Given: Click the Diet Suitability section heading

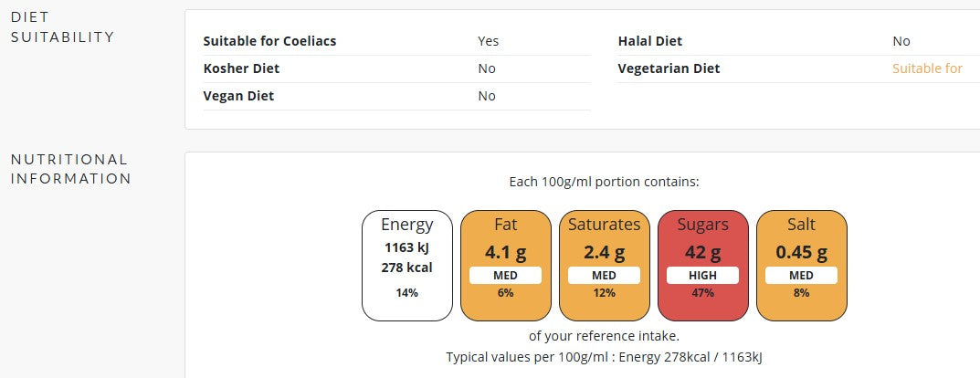Looking at the screenshot, I should 62,26.
